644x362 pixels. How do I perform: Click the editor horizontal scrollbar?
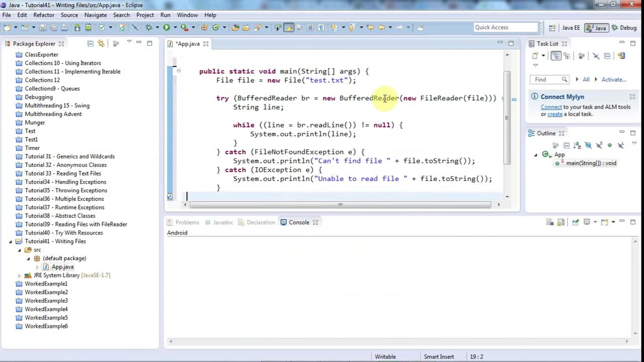[340, 205]
